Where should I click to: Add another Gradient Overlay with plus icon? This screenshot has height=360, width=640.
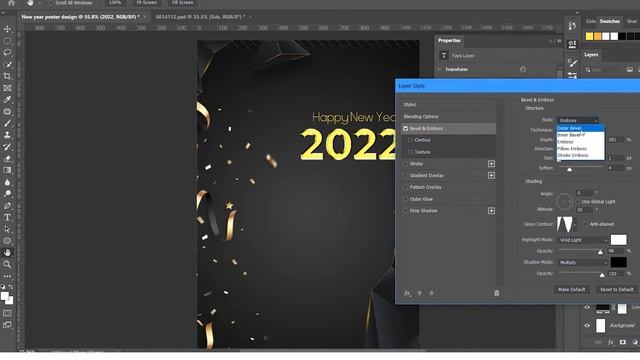tap(491, 176)
